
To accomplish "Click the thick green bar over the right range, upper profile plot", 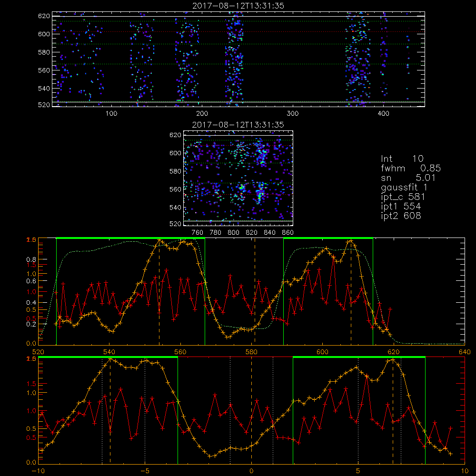I will pyautogui.click(x=328, y=238).
